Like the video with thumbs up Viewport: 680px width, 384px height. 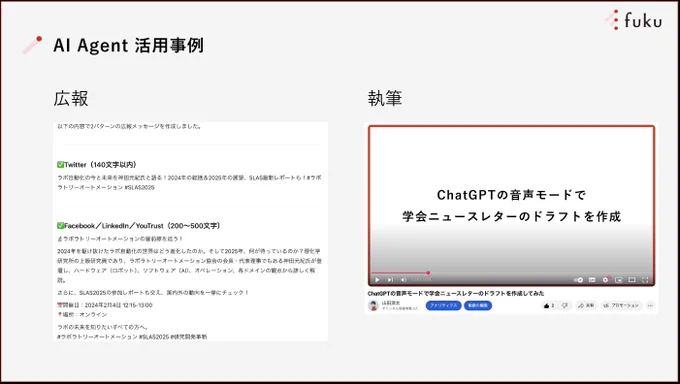pyautogui.click(x=549, y=305)
